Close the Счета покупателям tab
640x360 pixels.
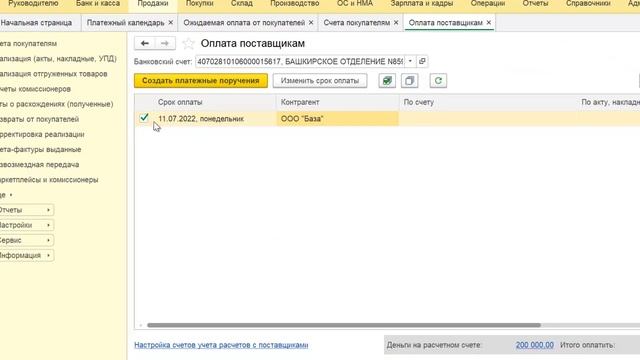[396, 23]
